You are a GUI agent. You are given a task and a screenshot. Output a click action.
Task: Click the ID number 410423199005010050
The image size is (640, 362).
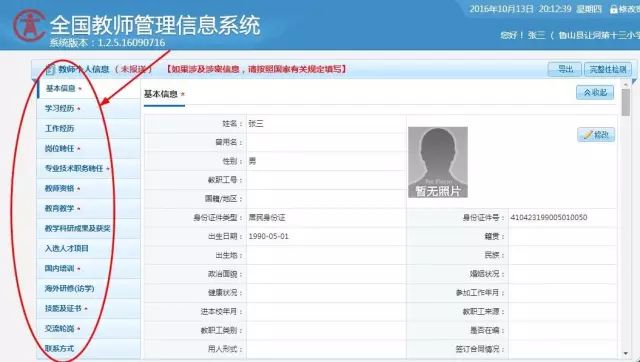tap(549, 218)
